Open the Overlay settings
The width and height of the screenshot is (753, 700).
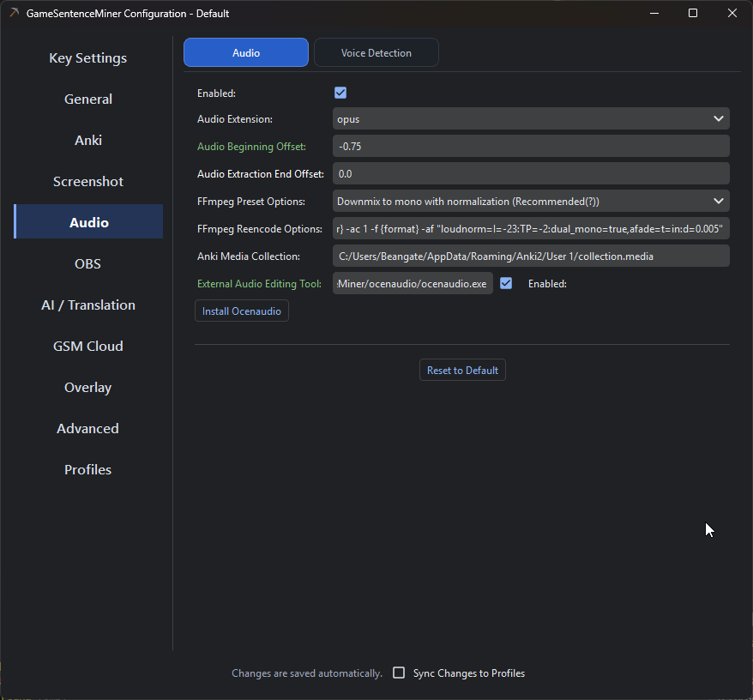point(87,387)
